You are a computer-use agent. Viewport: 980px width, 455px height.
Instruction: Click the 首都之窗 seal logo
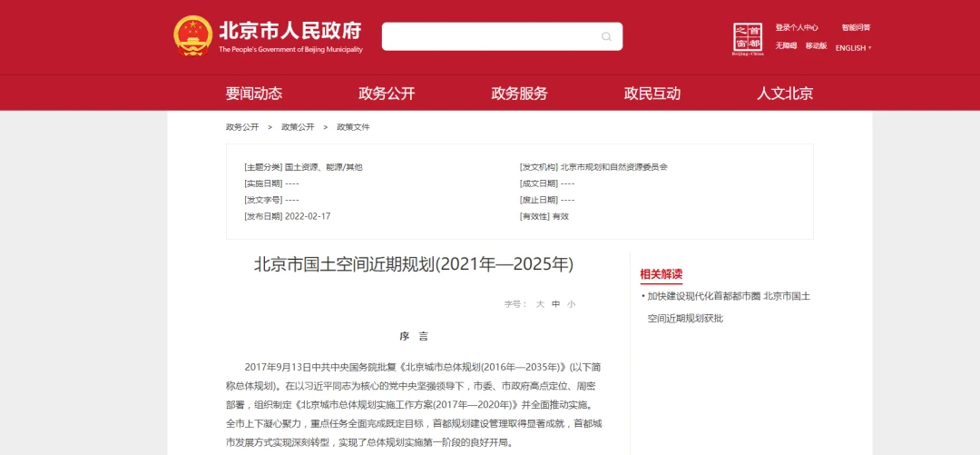[748, 38]
